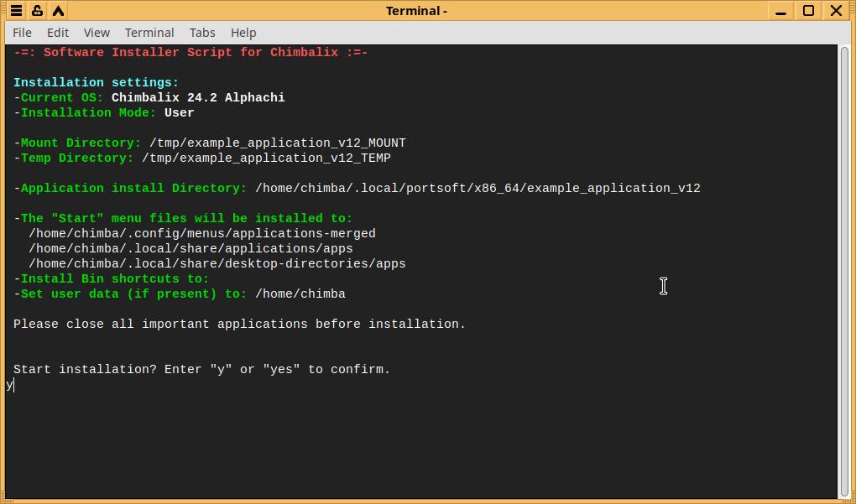Screen dimensions: 856x504
Task: Open the Terminal menu
Action: (149, 33)
